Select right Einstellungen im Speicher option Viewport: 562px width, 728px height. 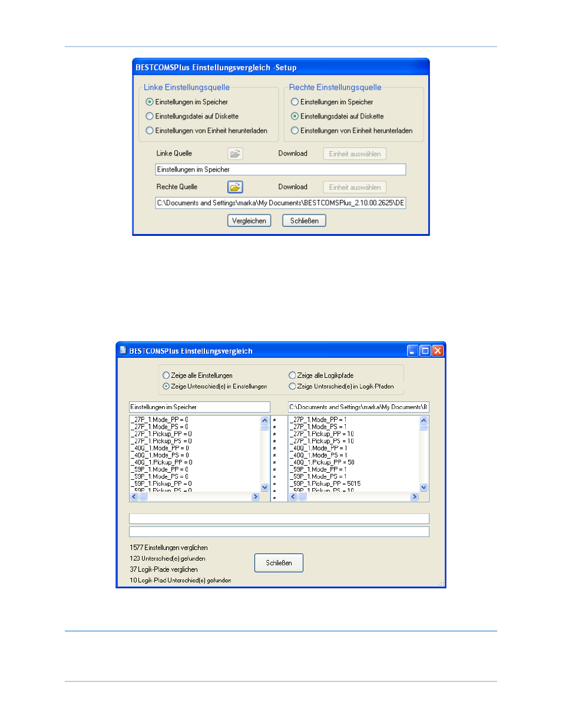coord(332,102)
